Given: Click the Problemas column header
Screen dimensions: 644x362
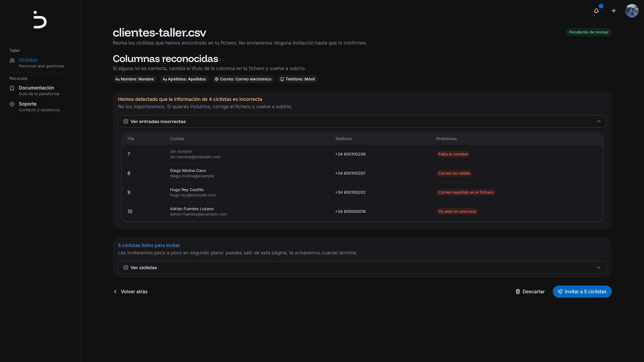Looking at the screenshot, I should click(x=446, y=139).
